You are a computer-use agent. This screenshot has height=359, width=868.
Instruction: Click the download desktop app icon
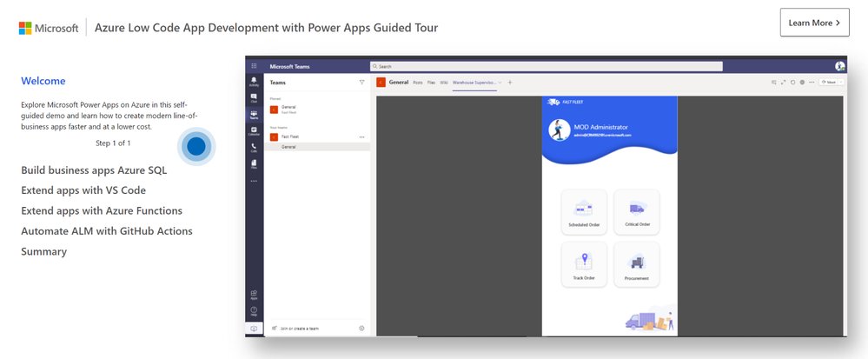click(x=254, y=329)
